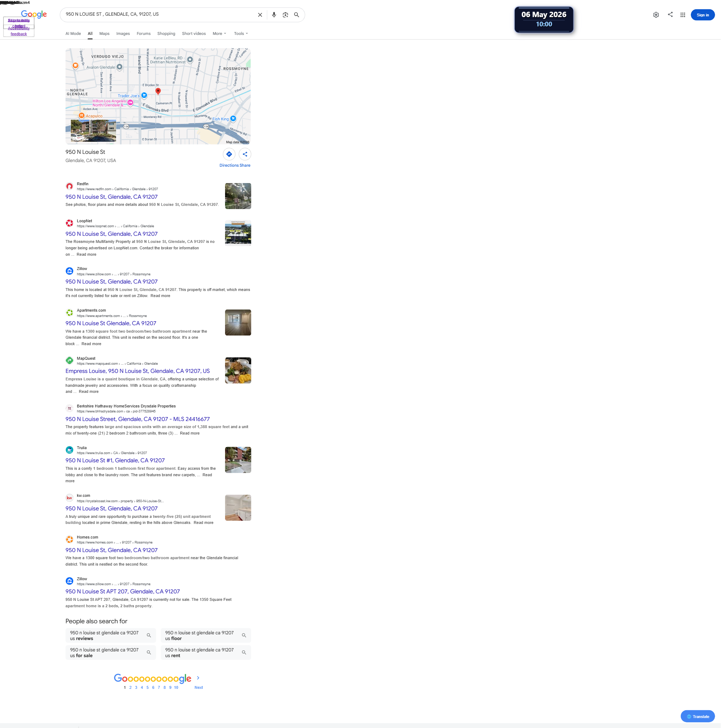Viewport: 725px width, 728px height.
Task: Click the Google logo
Action: [34, 14]
